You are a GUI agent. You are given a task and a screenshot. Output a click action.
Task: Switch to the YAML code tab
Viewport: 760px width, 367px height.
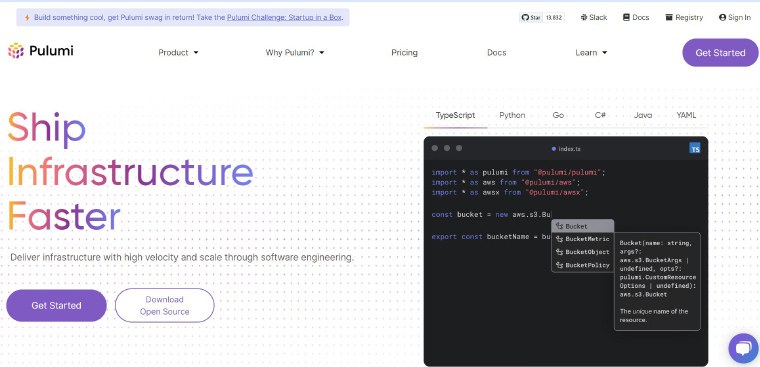click(x=686, y=115)
